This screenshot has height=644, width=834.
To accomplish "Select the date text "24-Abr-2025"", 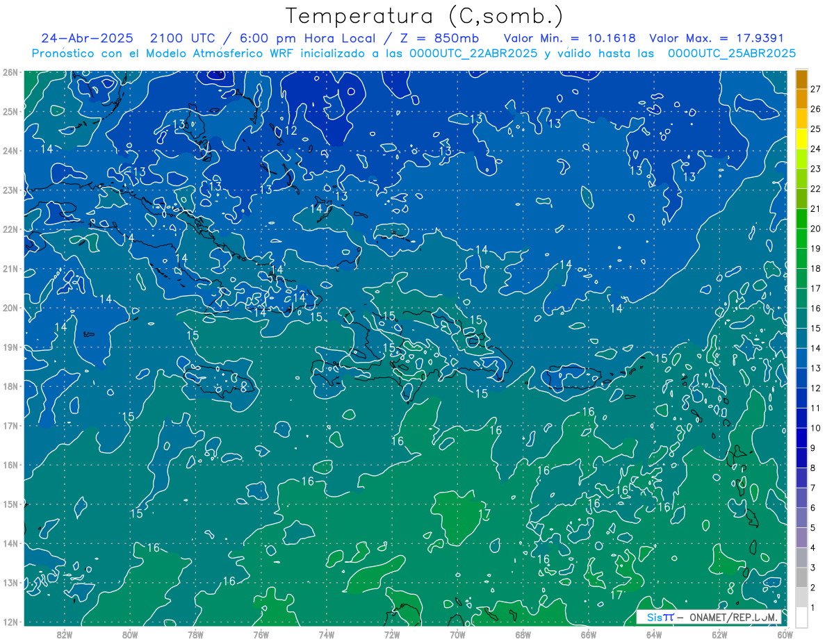I will click(87, 38).
